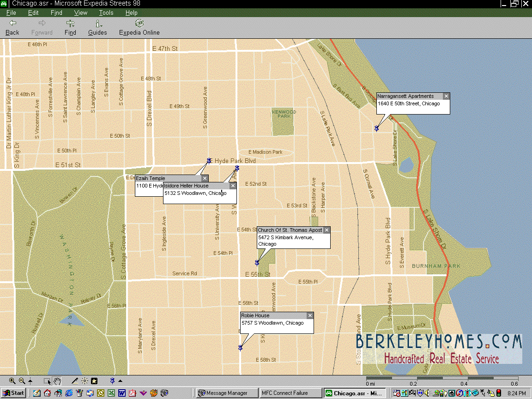Expand the pushpin options up-arrow
Screen dimensions: 532x399
[121, 381]
